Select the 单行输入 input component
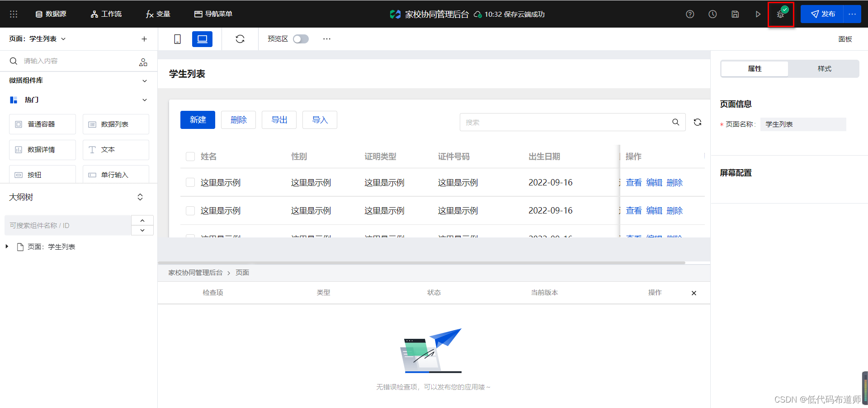Image resolution: width=868 pixels, height=408 pixels. (x=116, y=174)
